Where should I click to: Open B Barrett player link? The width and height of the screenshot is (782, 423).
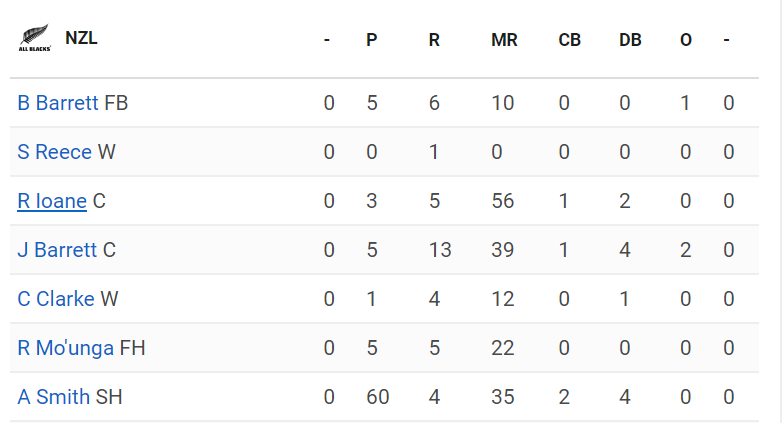(58, 103)
